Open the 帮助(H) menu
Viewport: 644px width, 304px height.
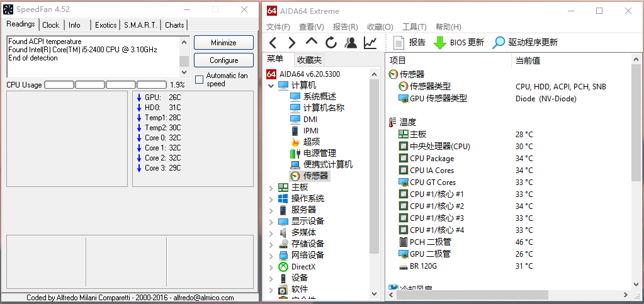click(x=448, y=26)
